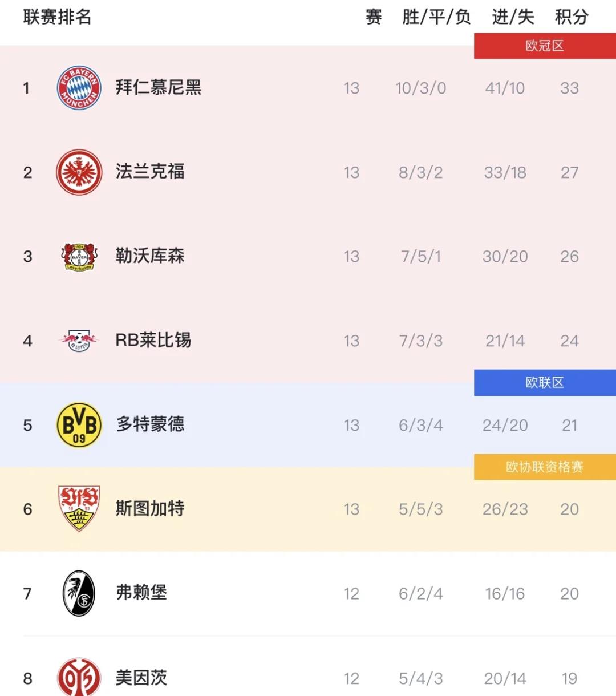This screenshot has height=696, width=616.
Task: Click the VfB Stuttgart club crest
Action: click(79, 509)
